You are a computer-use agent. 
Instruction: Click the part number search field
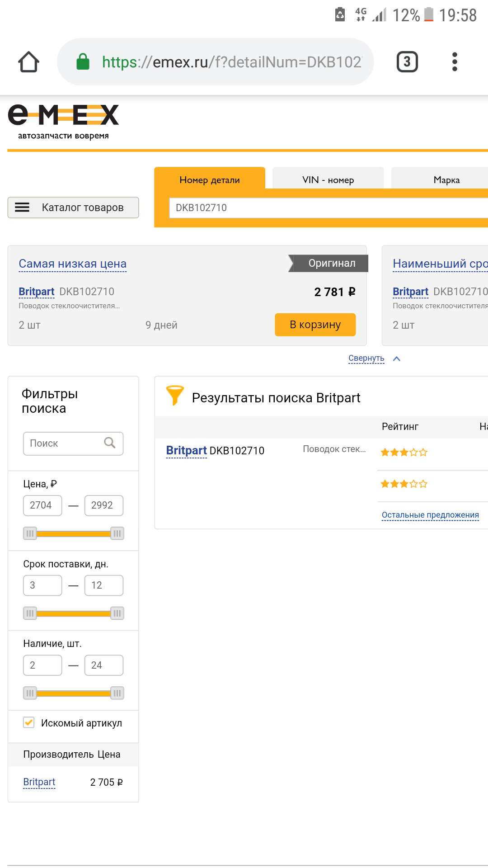(325, 208)
